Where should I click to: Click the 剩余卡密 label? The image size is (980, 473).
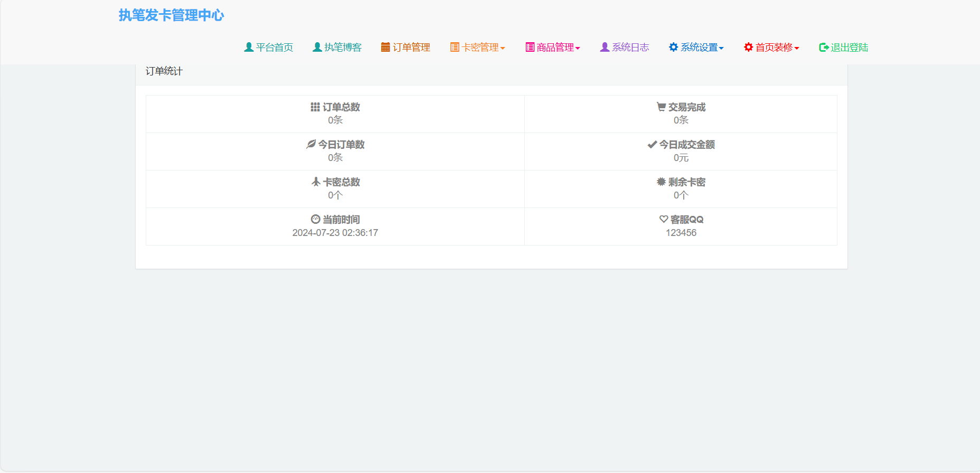tap(687, 182)
